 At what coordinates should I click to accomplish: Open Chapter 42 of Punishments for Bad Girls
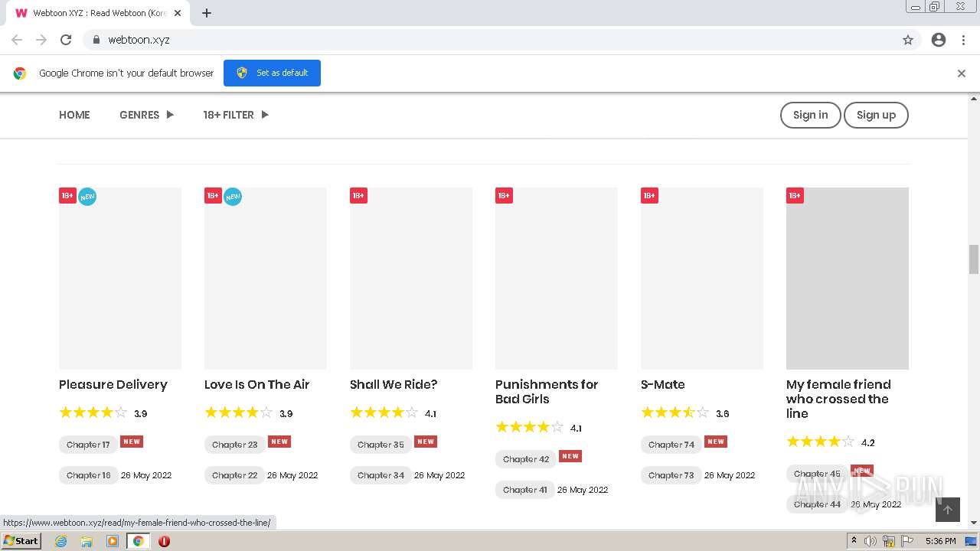click(526, 459)
